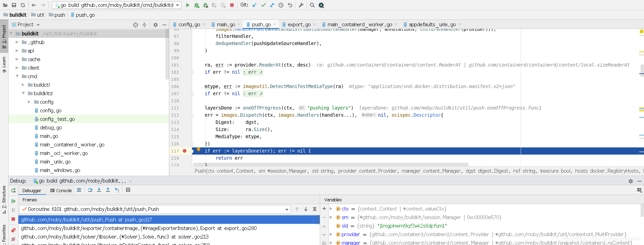
Task: Open the 1: Project tool window
Action: click(x=4, y=37)
